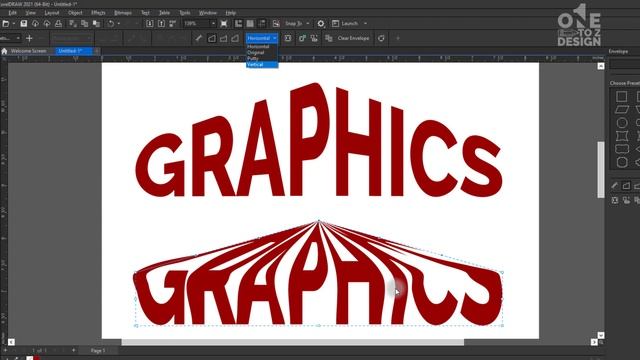The height and width of the screenshot is (360, 640).
Task: Select the Straight line envelope mode
Action: pos(212,38)
